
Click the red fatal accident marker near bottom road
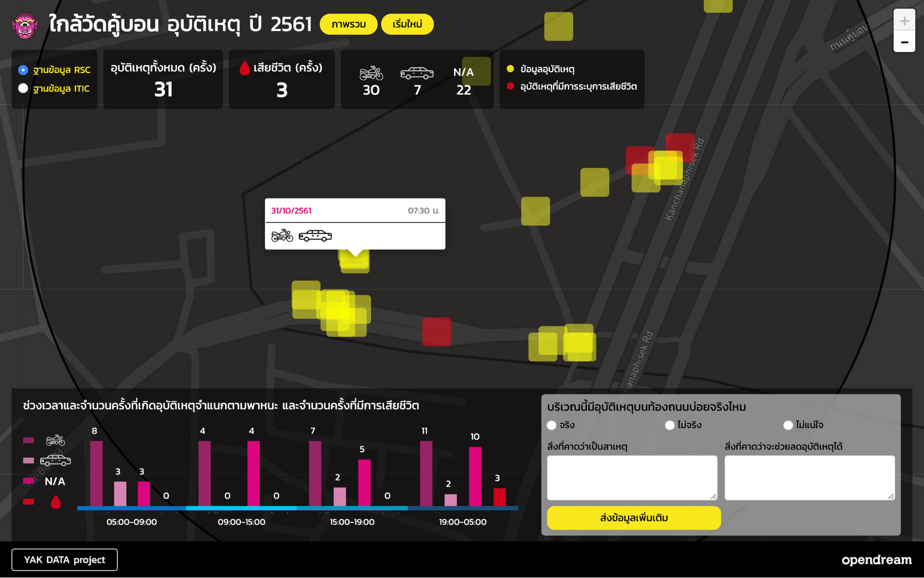(437, 332)
